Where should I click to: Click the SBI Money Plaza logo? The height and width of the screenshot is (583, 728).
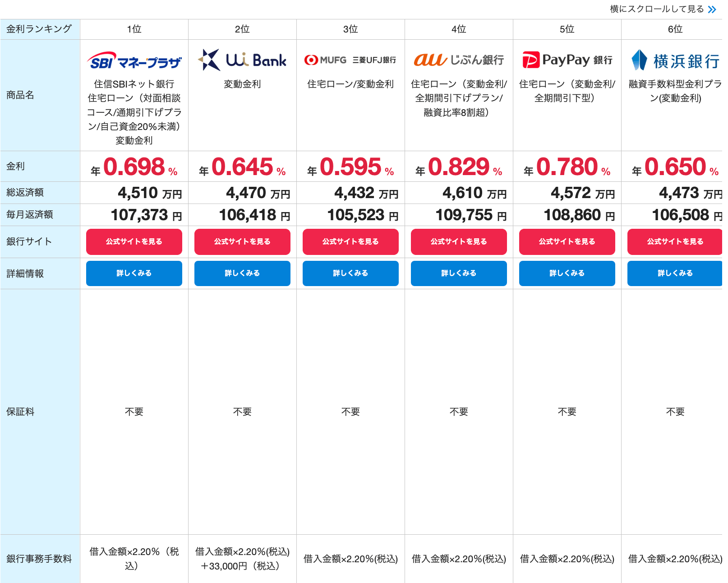134,61
